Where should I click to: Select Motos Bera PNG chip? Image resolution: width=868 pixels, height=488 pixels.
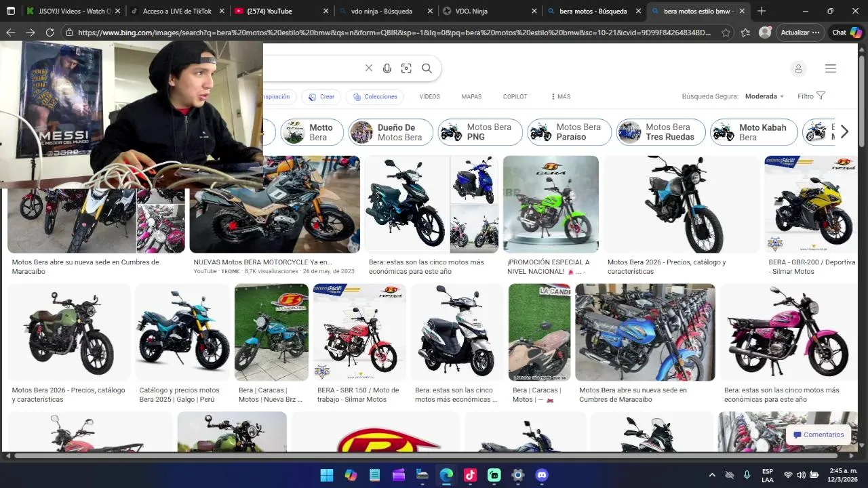(480, 132)
